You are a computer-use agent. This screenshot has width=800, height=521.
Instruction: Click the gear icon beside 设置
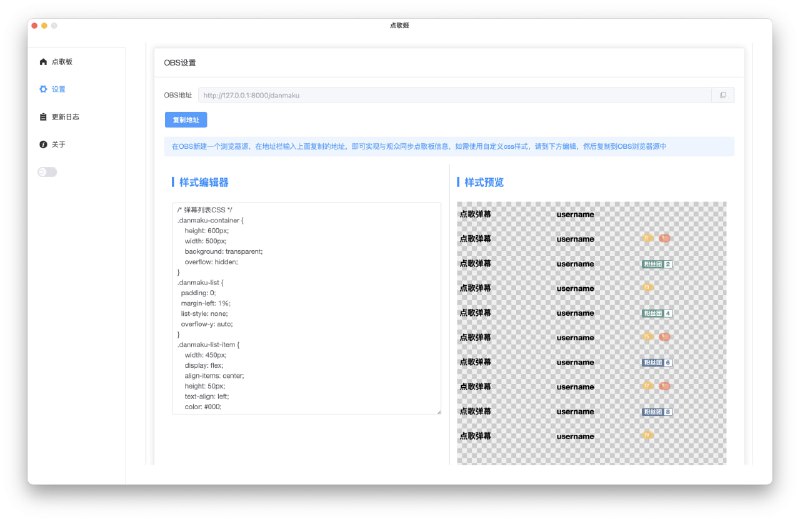43,89
